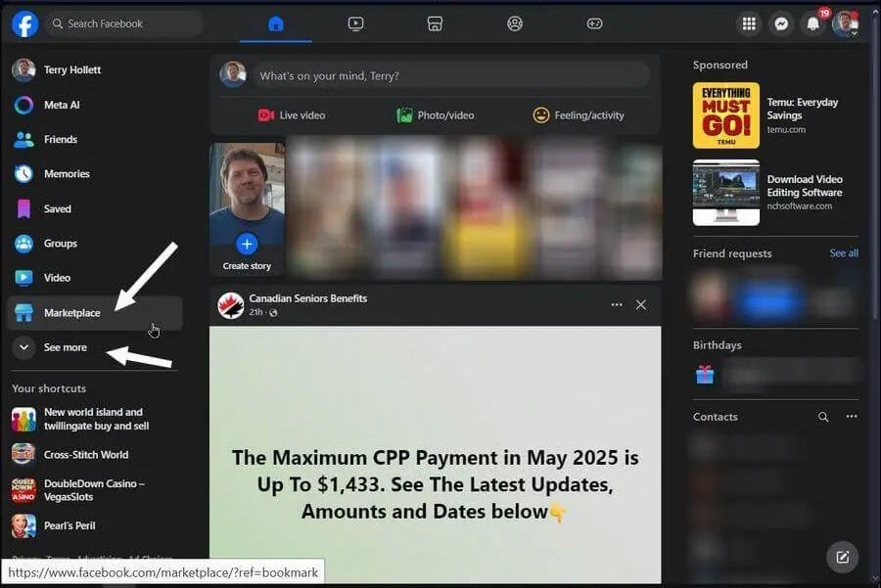Open the video editing software ad image

(726, 193)
